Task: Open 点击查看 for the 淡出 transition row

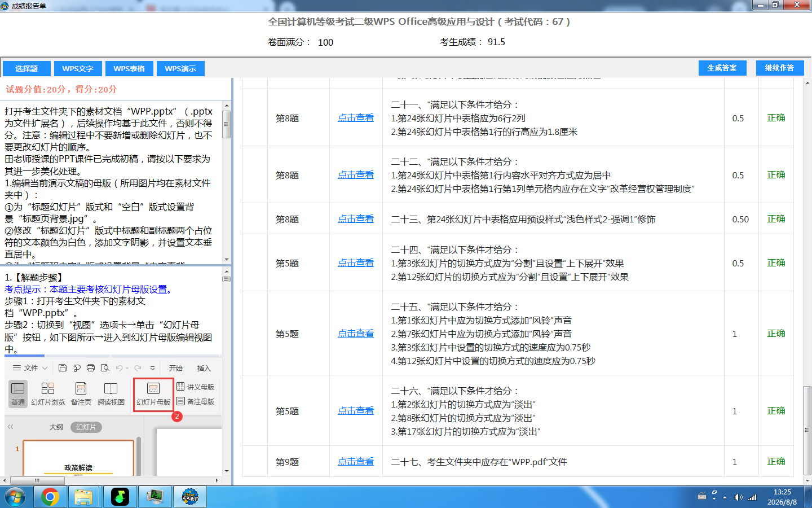Action: pos(356,411)
